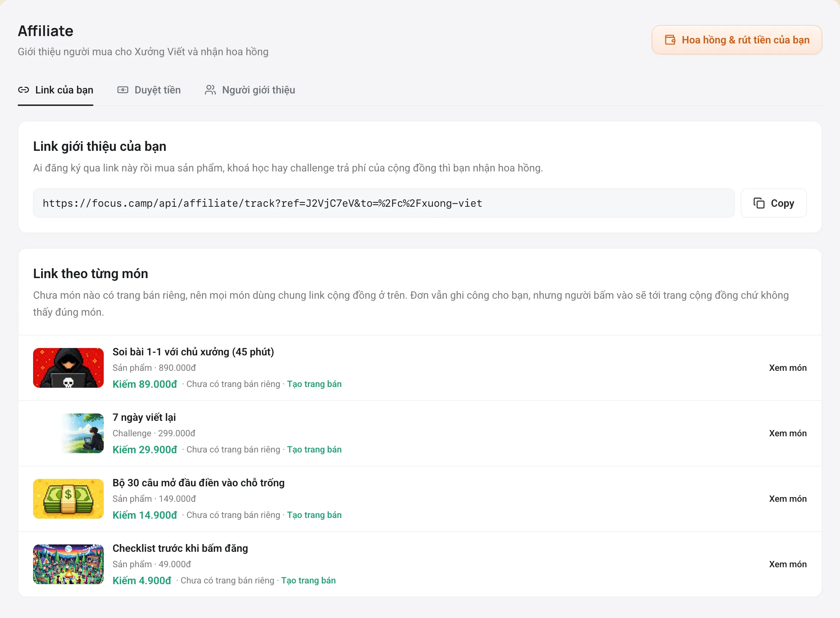Open Hoa hồng & rút tiền của bạn

[x=737, y=40]
